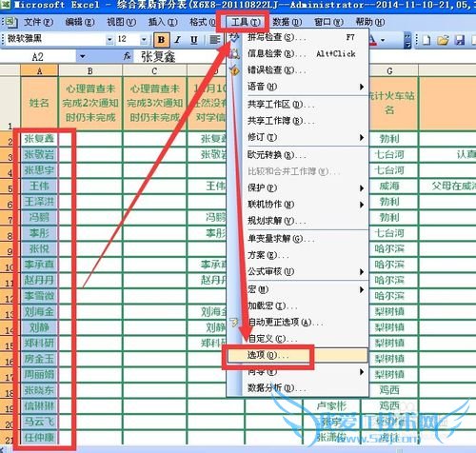The width and height of the screenshot is (476, 453).
Task: Choose 选项(O) menu entry
Action: [x=298, y=355]
